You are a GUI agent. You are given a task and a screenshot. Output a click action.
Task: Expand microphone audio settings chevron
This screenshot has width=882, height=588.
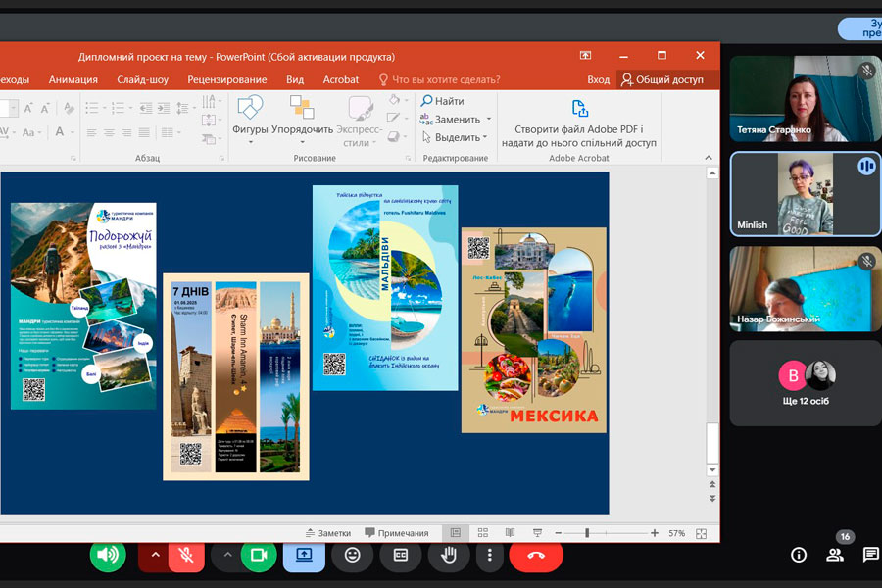[x=154, y=556]
